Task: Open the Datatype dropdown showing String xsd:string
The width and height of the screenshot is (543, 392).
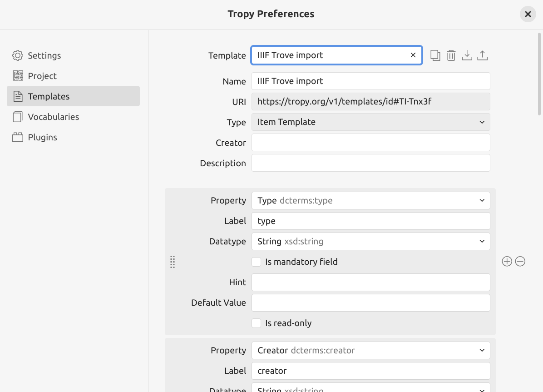Action: [370, 241]
